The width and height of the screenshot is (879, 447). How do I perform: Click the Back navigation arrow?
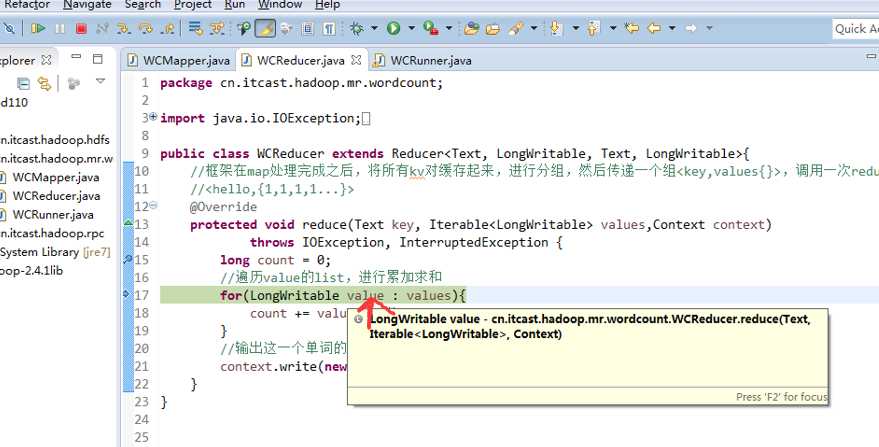pos(654,28)
